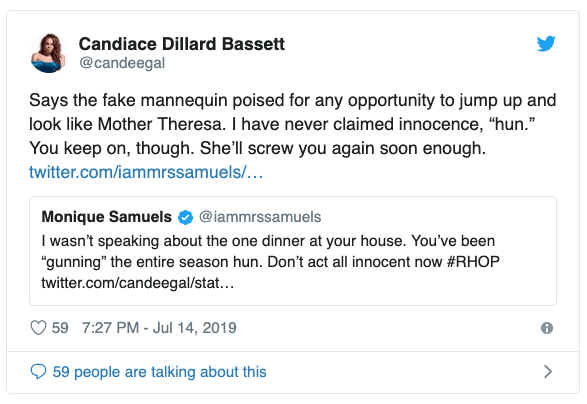Open the twitter.com/iammrssamuels link
The width and height of the screenshot is (587, 404).
point(146,172)
